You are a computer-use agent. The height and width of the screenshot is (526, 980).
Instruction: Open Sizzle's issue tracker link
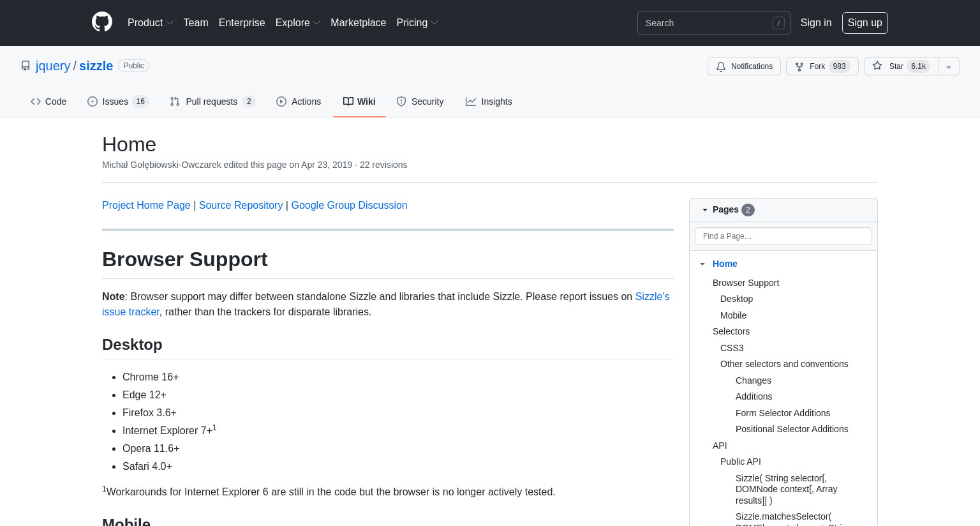pos(652,296)
